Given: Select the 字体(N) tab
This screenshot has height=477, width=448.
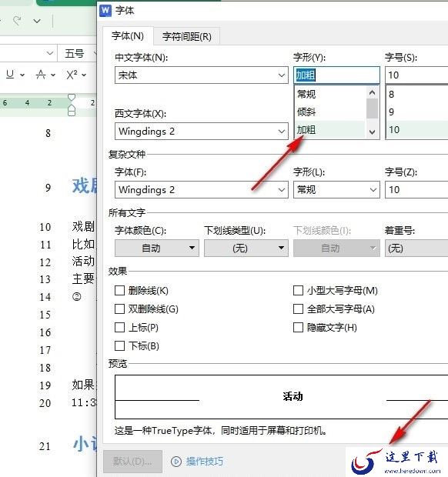Looking at the screenshot, I should 128,36.
